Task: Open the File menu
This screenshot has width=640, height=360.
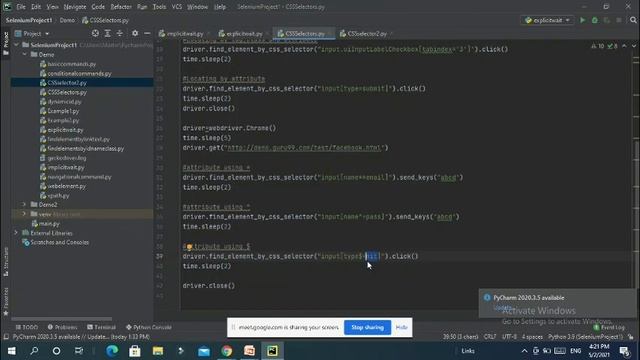Action: pyautogui.click(x=21, y=7)
